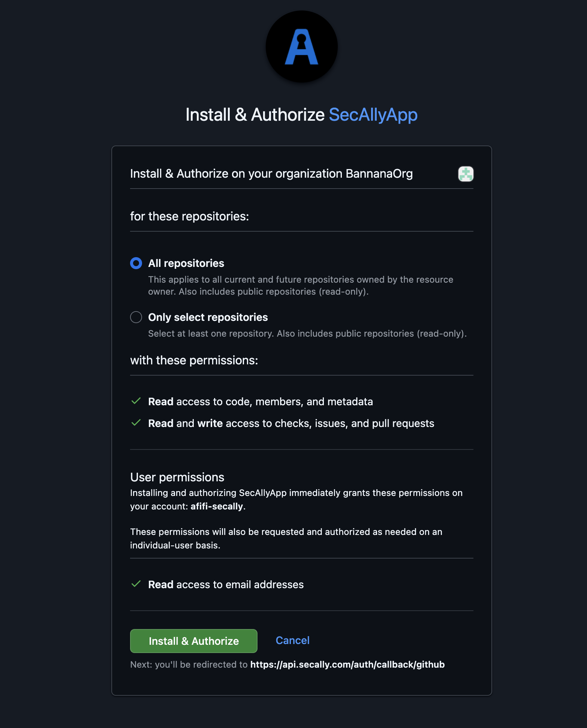Click the User permissions section heading
The height and width of the screenshot is (728, 587).
pos(177,477)
